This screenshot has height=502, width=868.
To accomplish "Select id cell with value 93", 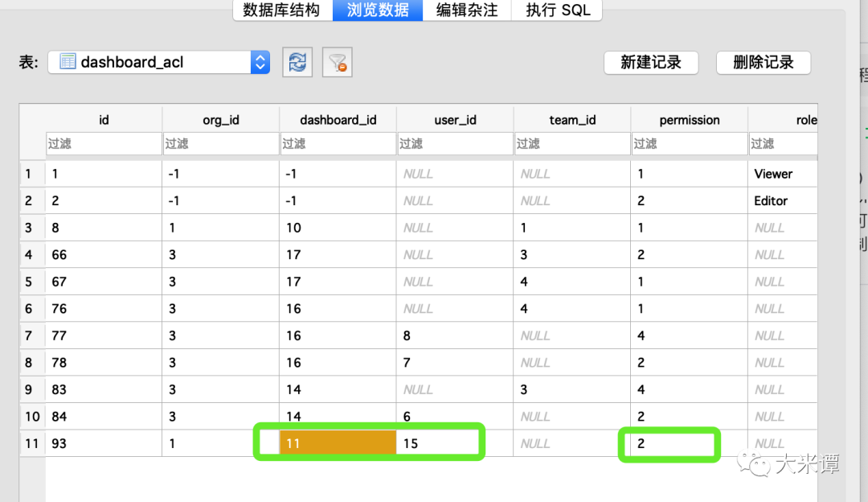I will point(104,444).
